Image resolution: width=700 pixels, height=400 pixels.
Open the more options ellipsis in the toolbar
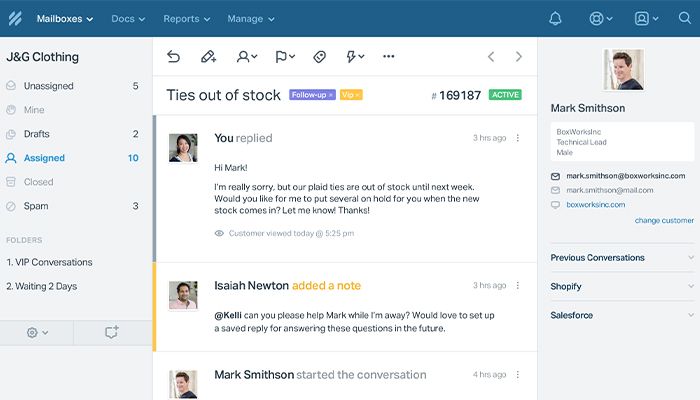[389, 57]
